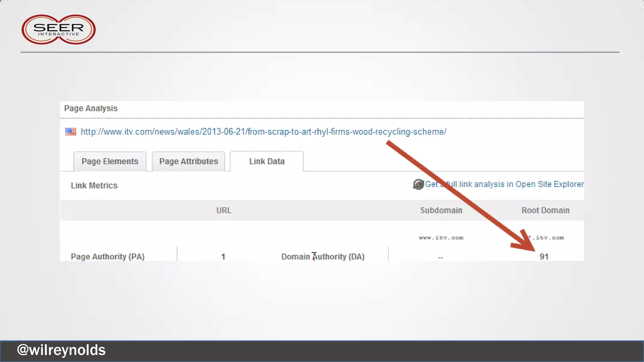This screenshot has height=362, width=644.
Task: Click the Open Site Explorer compass icon
Action: (418, 184)
